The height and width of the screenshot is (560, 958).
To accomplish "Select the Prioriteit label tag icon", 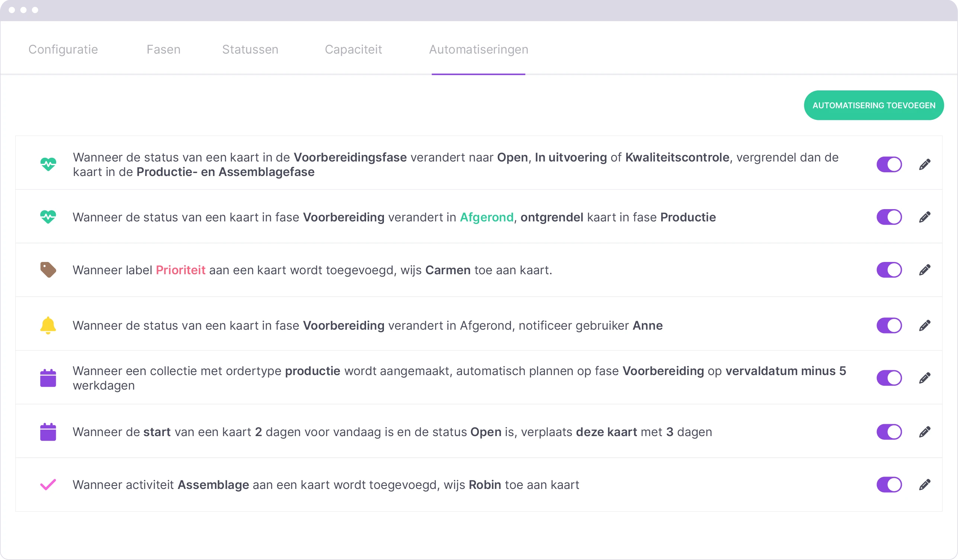I will tap(48, 269).
